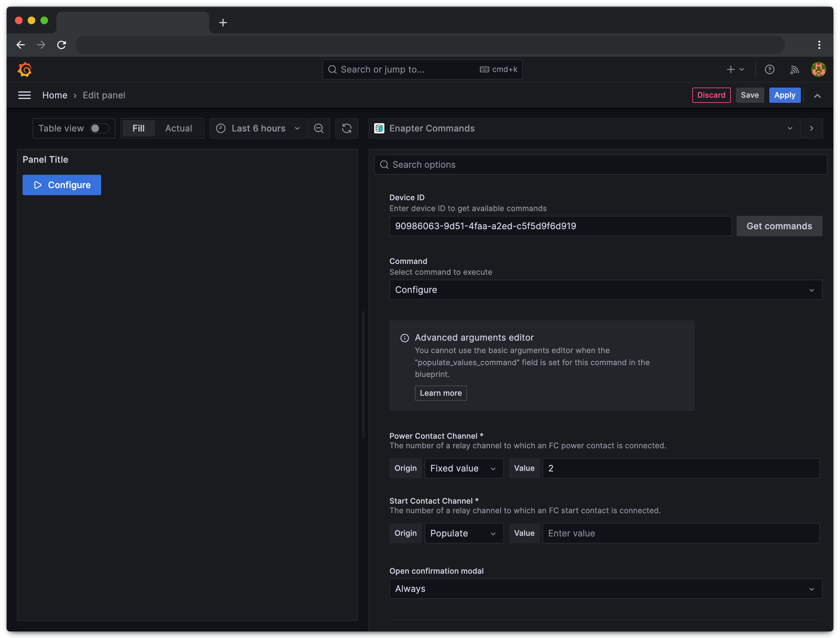The height and width of the screenshot is (638, 840).
Task: Click the Get commands button
Action: 779,226
